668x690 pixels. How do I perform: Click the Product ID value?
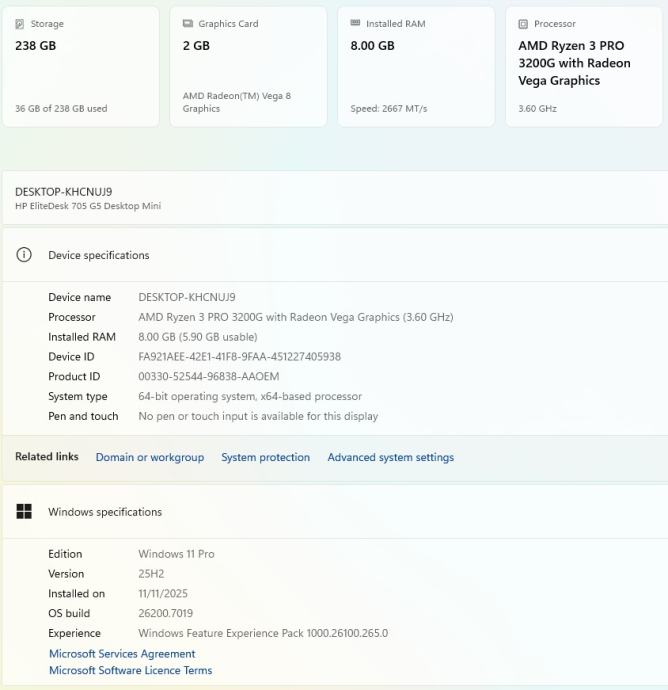click(x=209, y=377)
